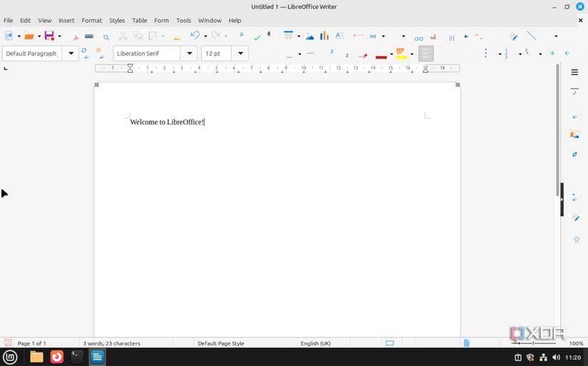588x366 pixels.
Task: Open a file with the folder icon
Action: pyautogui.click(x=29, y=36)
